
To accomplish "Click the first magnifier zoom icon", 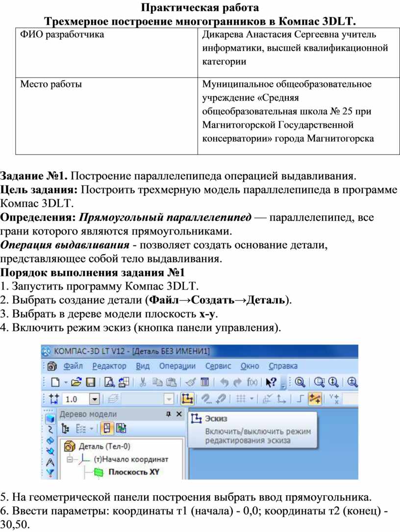I will tap(300, 382).
